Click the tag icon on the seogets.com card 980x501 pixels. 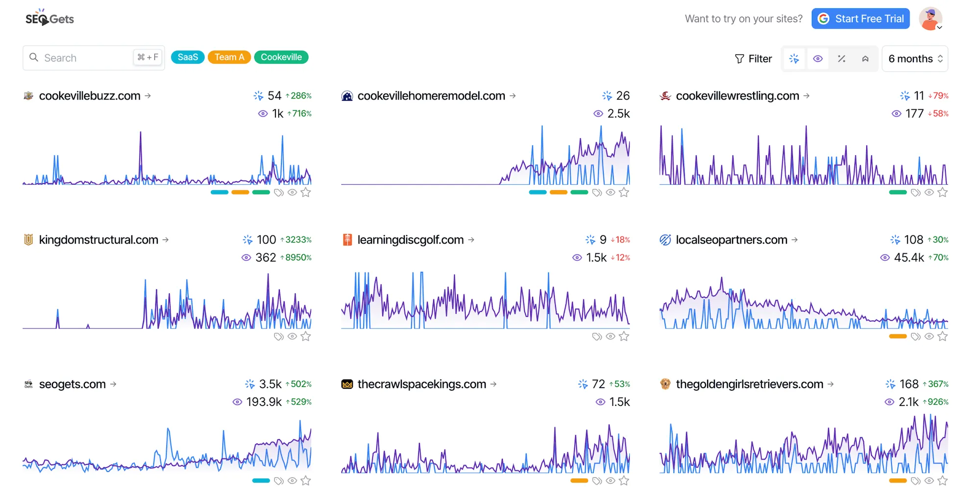279,481
